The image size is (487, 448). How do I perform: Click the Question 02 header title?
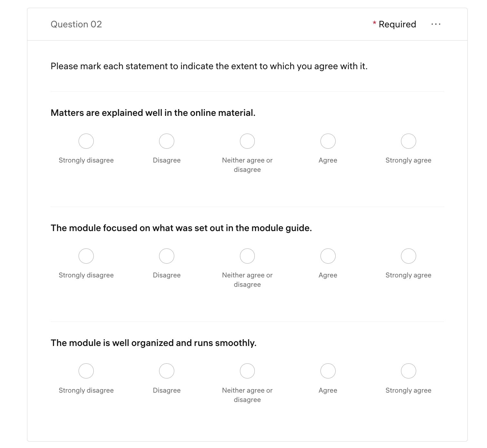point(76,24)
